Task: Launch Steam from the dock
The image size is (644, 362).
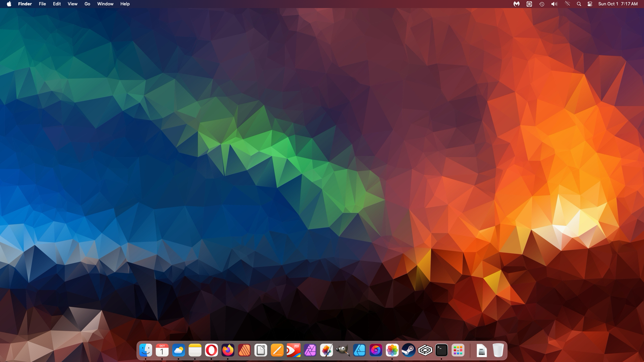Action: [x=409, y=350]
